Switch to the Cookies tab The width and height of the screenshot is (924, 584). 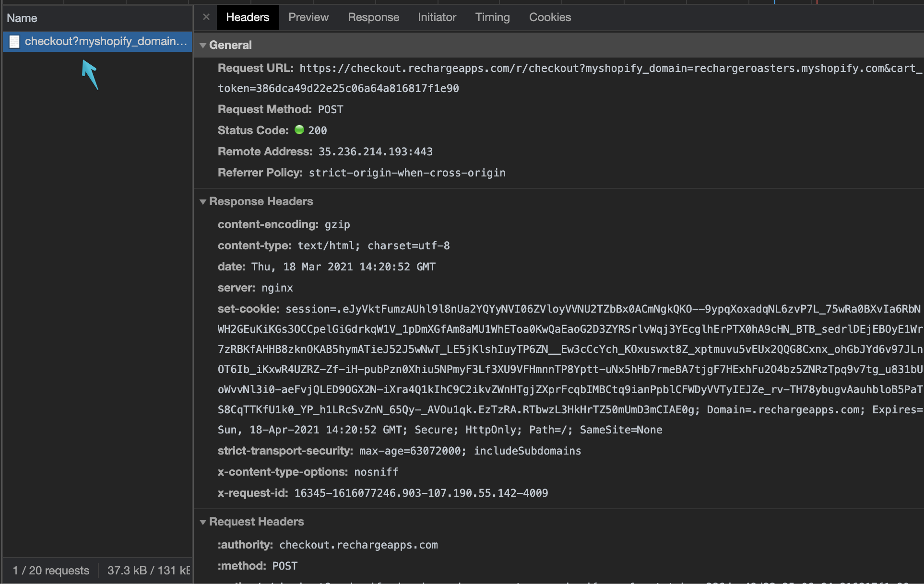click(550, 17)
